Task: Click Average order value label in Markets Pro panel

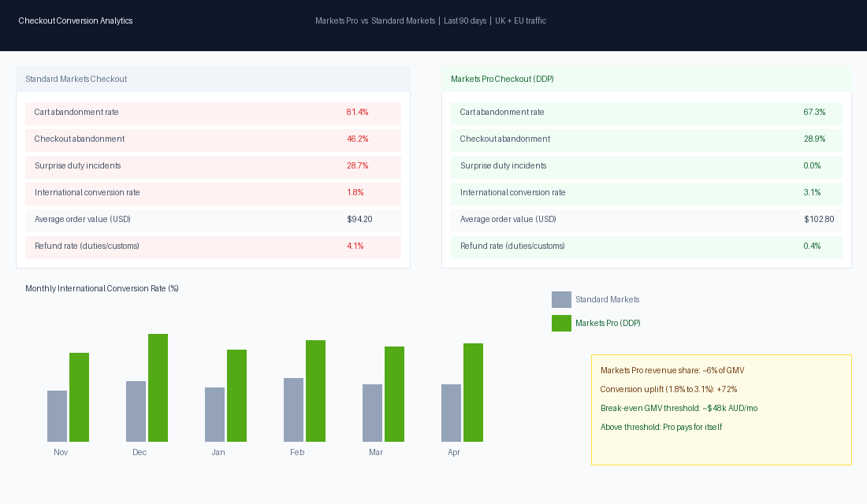Action: 508,220
